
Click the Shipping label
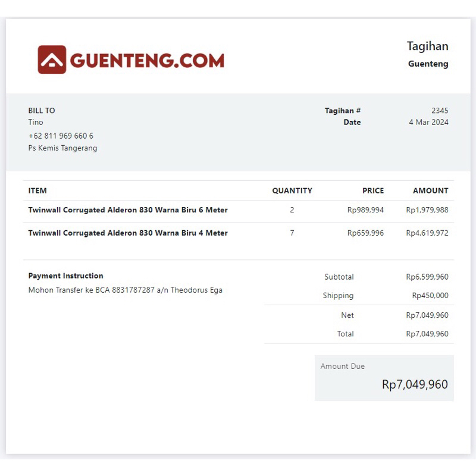click(x=338, y=295)
